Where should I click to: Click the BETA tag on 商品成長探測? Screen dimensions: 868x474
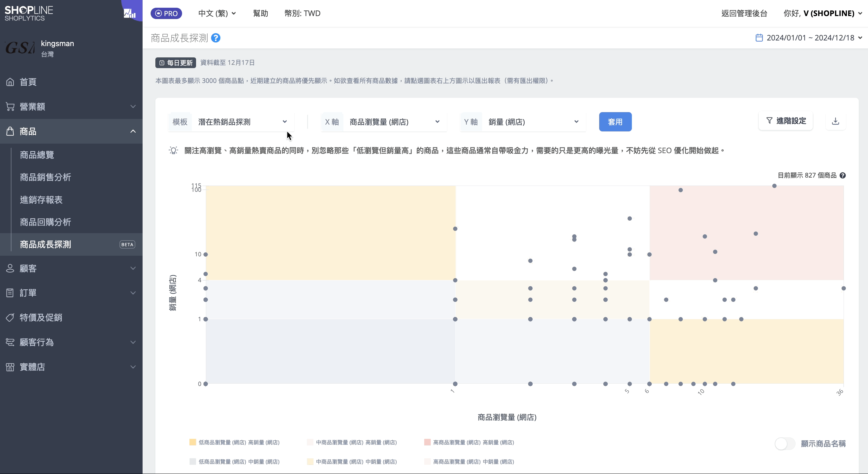(x=127, y=245)
